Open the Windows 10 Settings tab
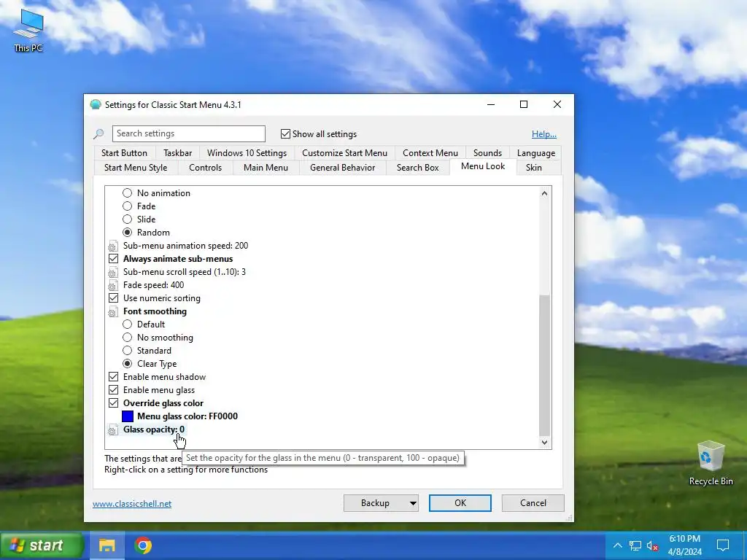Image resolution: width=747 pixels, height=560 pixels. pyautogui.click(x=247, y=153)
